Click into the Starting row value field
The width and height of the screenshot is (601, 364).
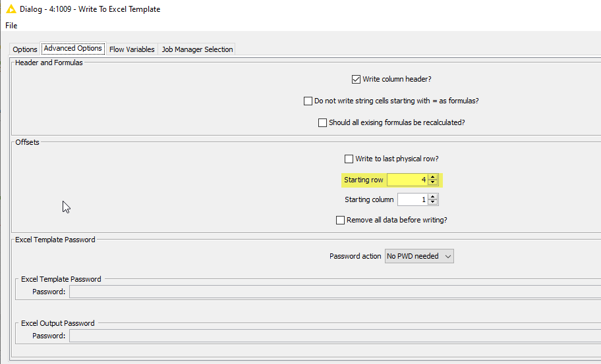coord(407,180)
